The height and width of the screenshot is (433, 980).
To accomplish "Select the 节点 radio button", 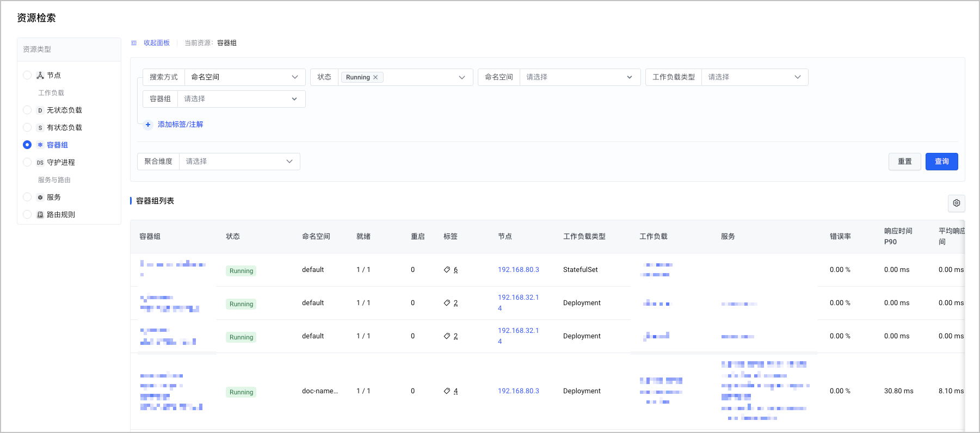I will point(27,75).
